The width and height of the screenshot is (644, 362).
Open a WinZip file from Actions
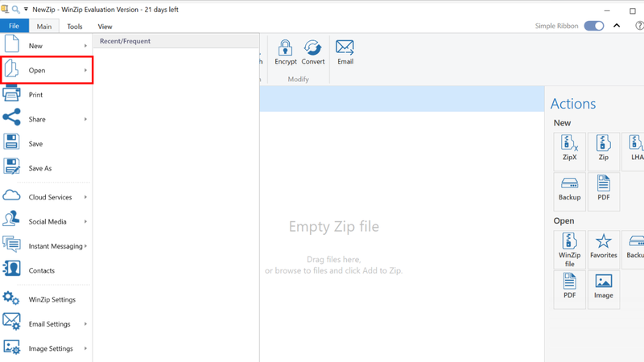point(569,249)
